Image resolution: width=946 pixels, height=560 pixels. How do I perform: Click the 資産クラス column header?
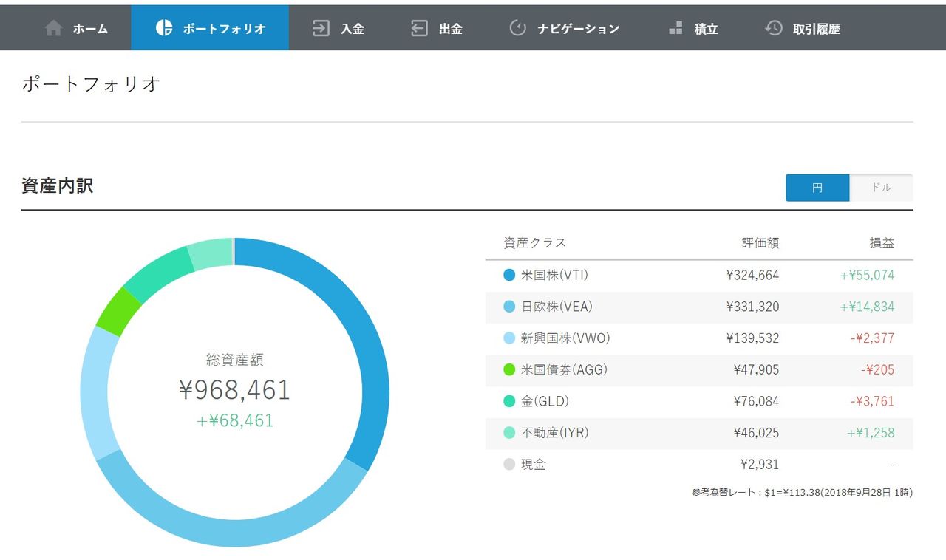[535, 243]
